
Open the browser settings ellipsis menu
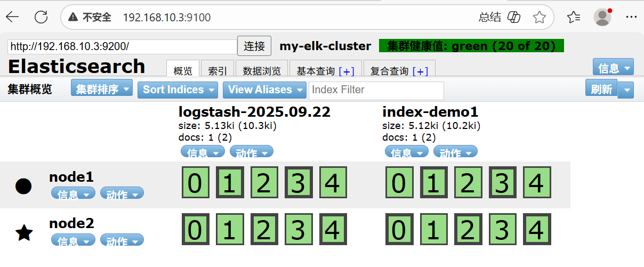click(631, 17)
